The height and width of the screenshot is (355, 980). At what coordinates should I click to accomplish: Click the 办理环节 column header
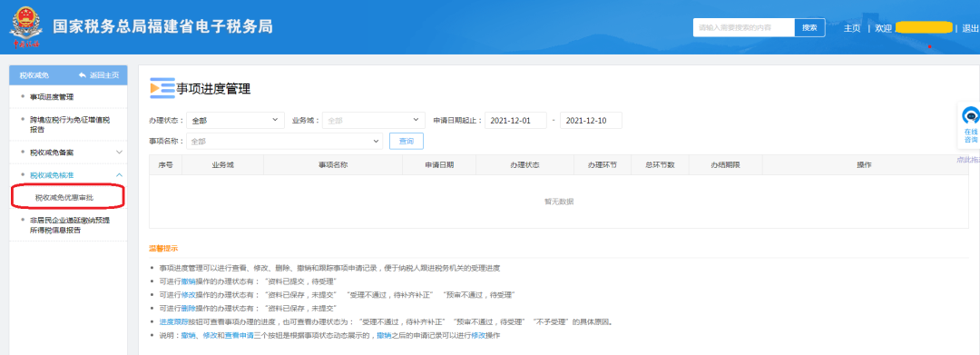(603, 165)
